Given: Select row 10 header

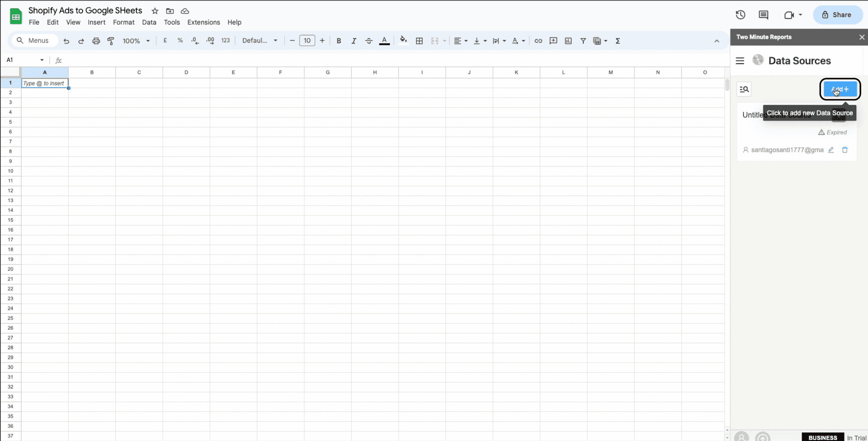Looking at the screenshot, I should click(x=10, y=171).
